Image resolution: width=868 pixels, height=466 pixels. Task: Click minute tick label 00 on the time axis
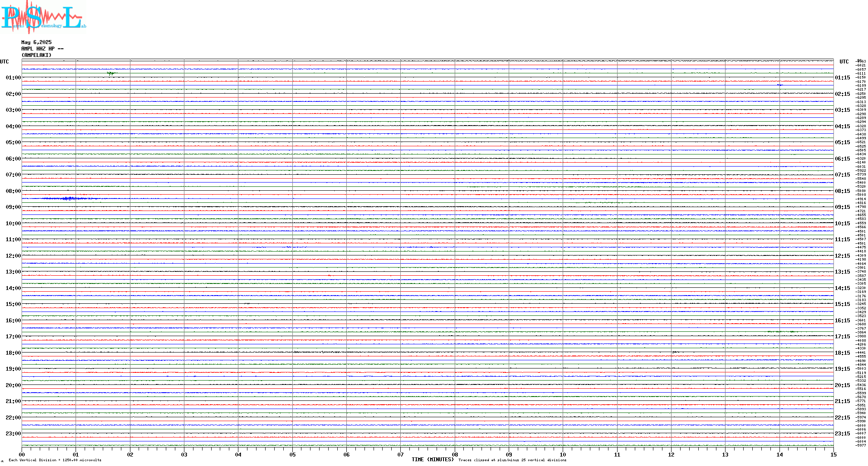pyautogui.click(x=22, y=454)
